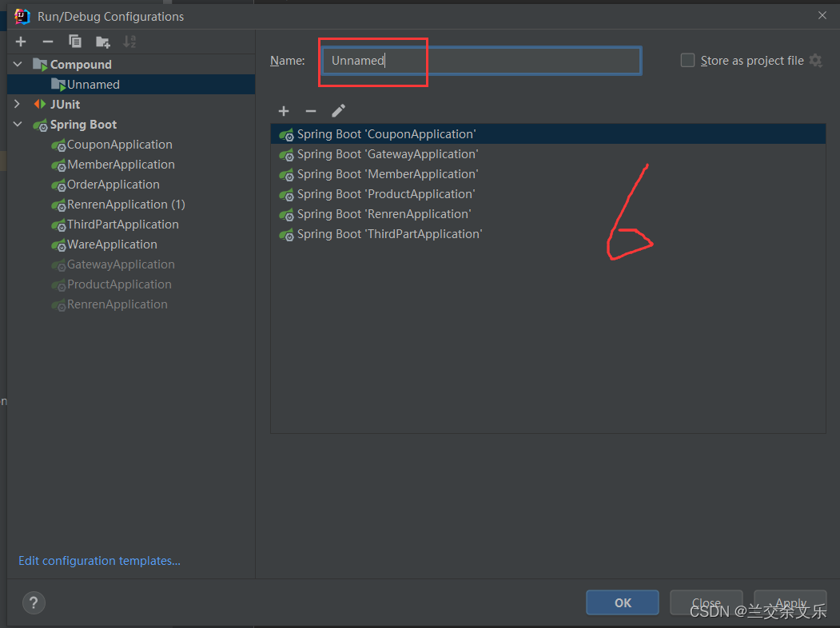The width and height of the screenshot is (840, 628).
Task: Expand the JUnit tree node
Action: (18, 104)
